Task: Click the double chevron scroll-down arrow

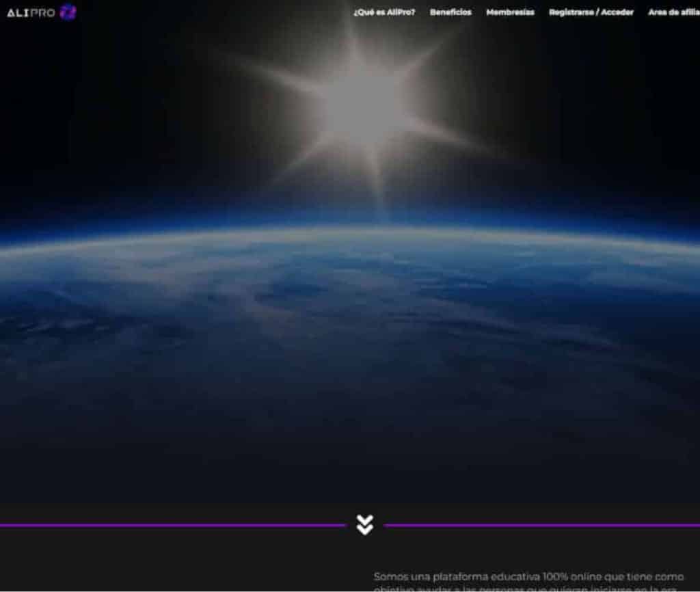Action: tap(365, 525)
